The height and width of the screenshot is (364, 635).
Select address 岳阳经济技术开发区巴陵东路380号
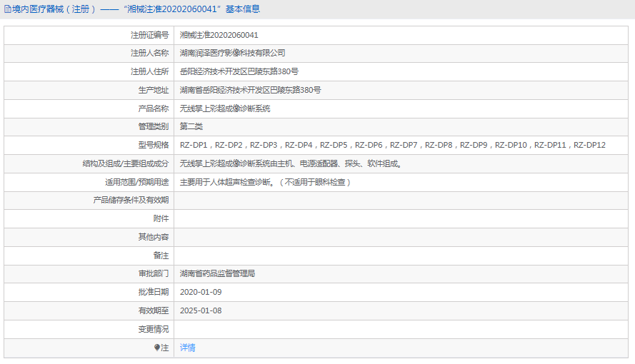click(x=239, y=71)
